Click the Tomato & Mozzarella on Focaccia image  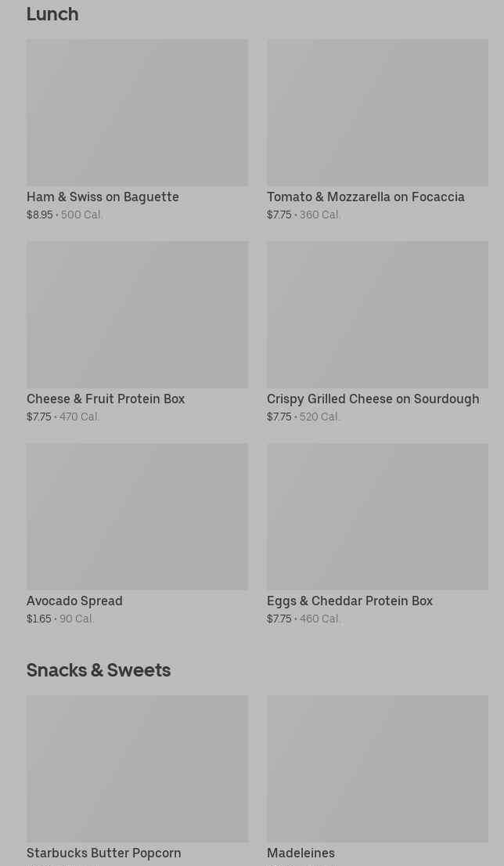(x=377, y=113)
